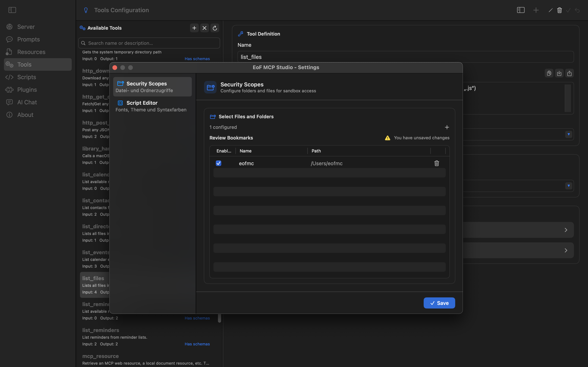Click the import download icon in Tool Definition panel
The height and width of the screenshot is (367, 588).
559,73
